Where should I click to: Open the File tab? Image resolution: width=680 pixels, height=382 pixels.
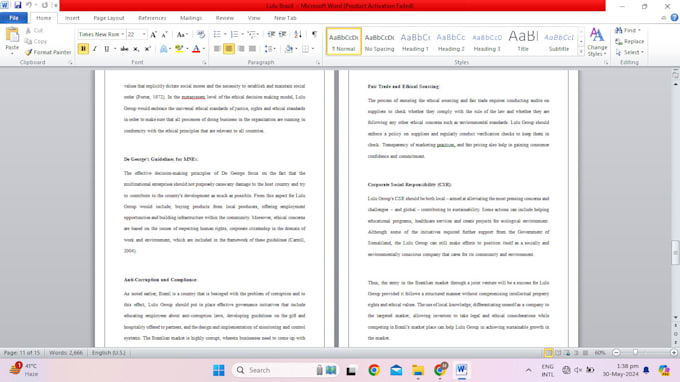point(14,18)
